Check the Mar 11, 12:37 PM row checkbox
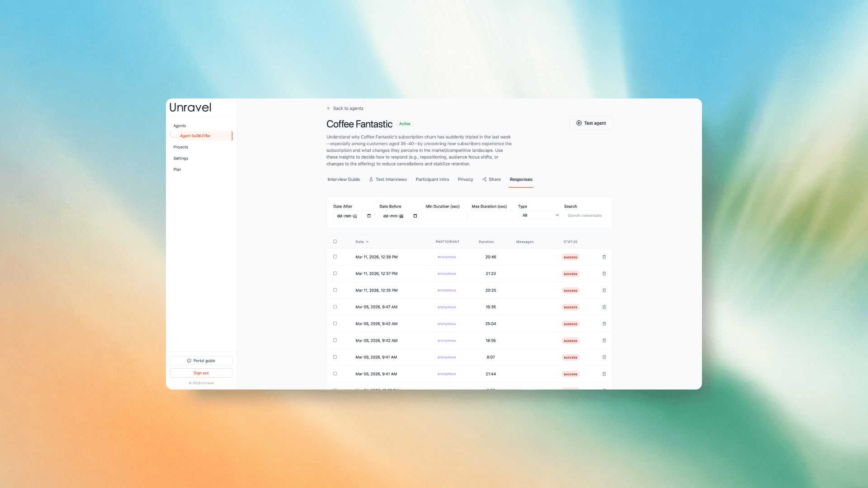 coord(335,273)
